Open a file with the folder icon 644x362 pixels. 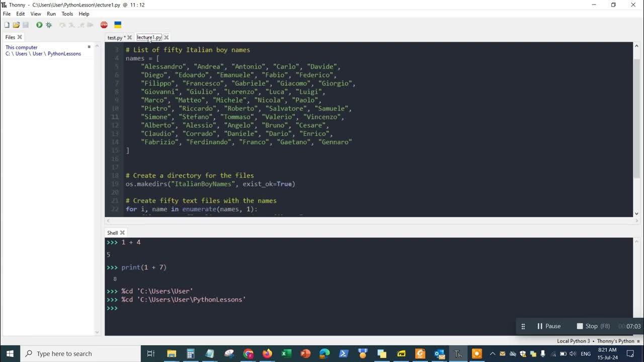click(16, 24)
